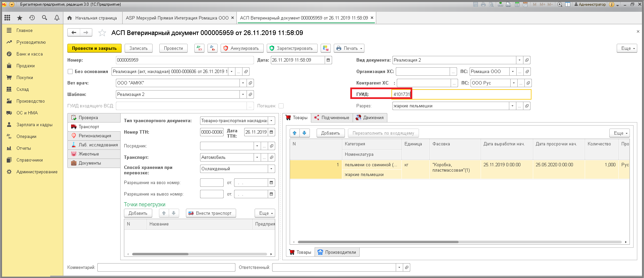Expand the Разрез dropdown
The width and height of the screenshot is (644, 278).
pos(512,106)
